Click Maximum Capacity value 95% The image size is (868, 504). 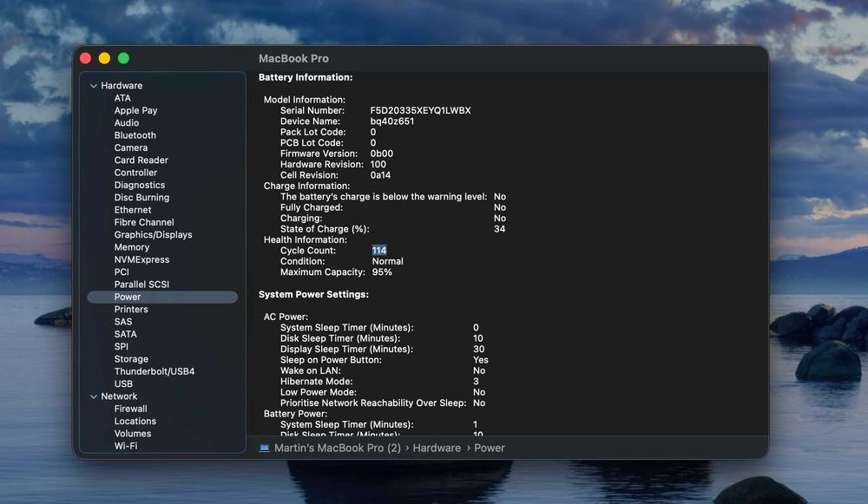click(382, 272)
